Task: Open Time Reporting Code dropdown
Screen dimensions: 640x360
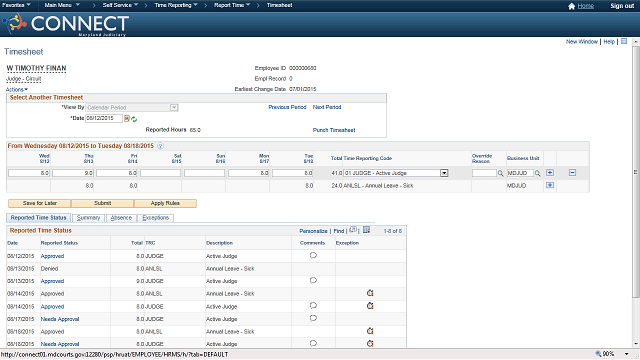Action: tap(444, 173)
